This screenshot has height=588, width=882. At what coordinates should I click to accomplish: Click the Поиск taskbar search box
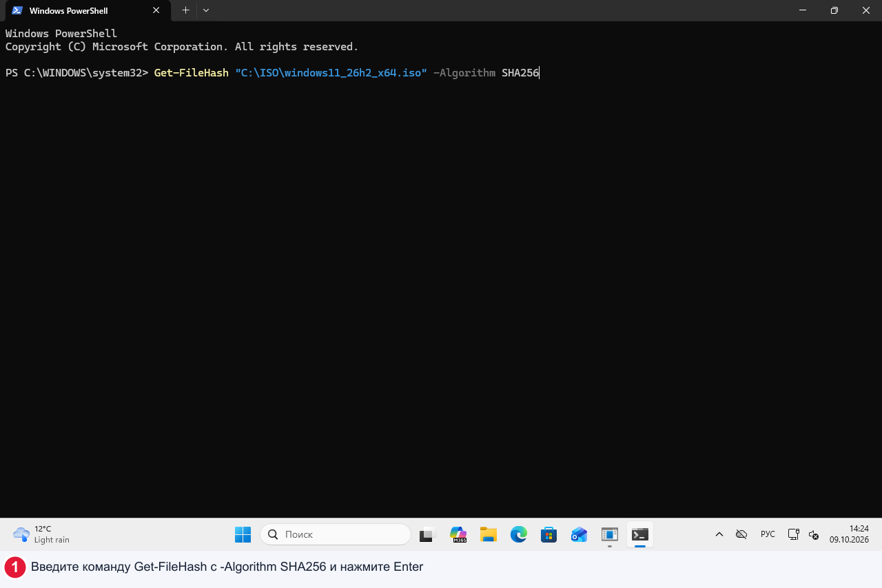(x=336, y=534)
